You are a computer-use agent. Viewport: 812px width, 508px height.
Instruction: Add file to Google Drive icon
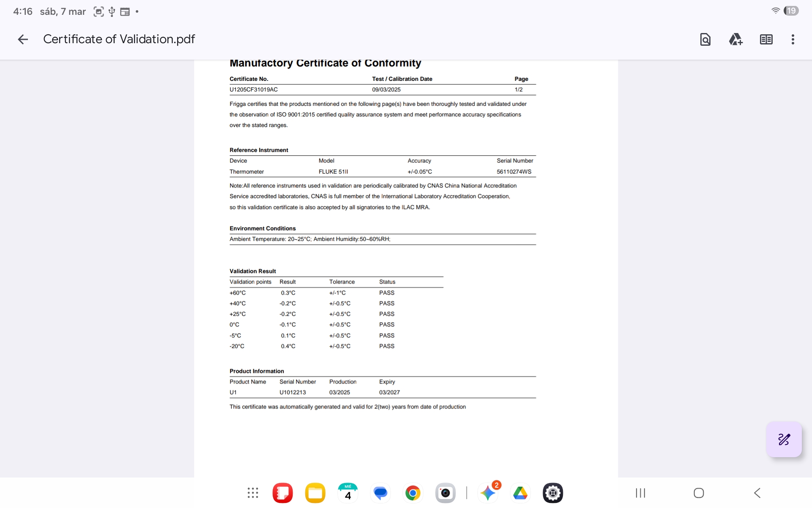coord(735,39)
